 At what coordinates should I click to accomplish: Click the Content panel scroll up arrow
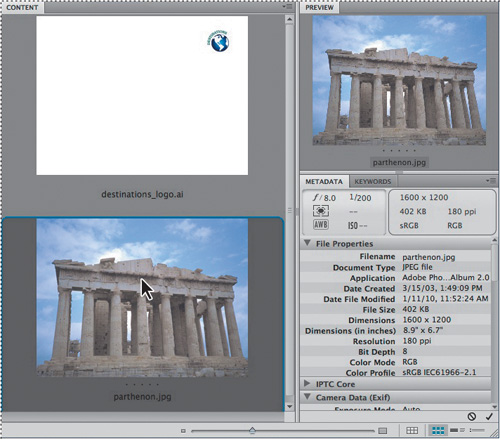289,19
